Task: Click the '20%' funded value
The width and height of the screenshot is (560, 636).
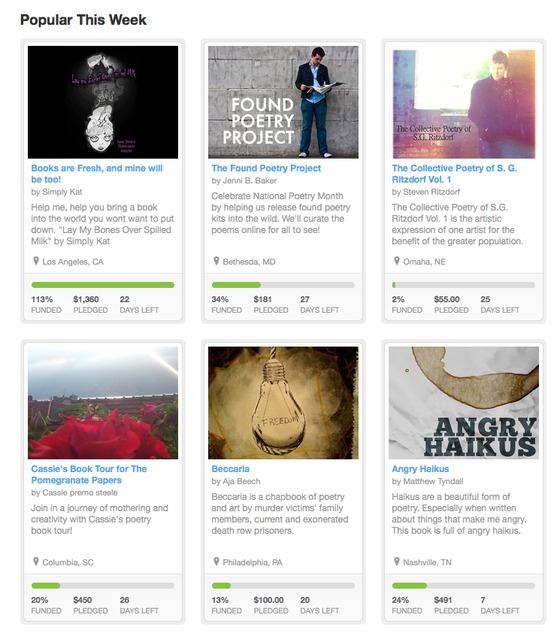Action: click(x=40, y=600)
